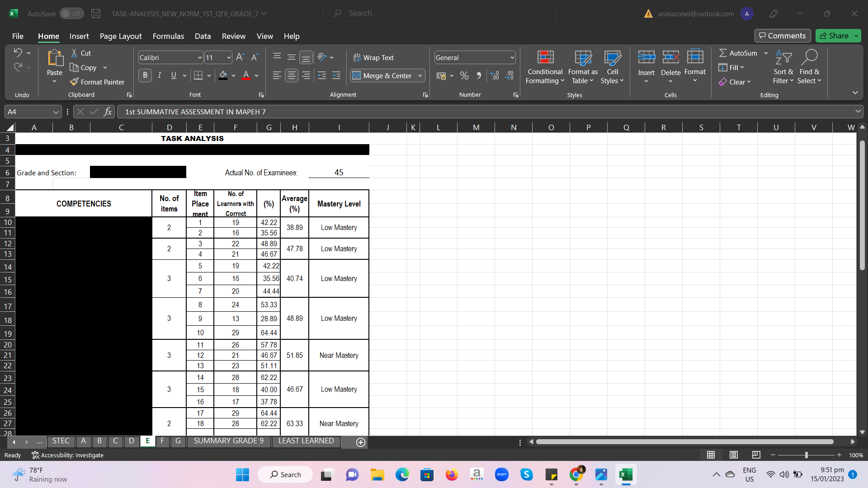Open the font name Calibri dropdown
Viewport: 868px width, 488px height.
tap(199, 57)
